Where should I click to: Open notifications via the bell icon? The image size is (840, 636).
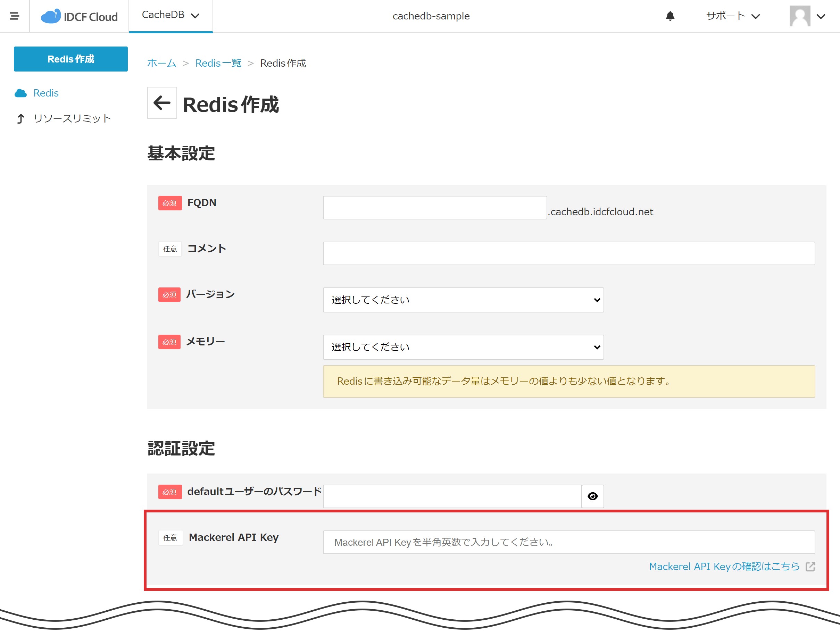point(670,16)
